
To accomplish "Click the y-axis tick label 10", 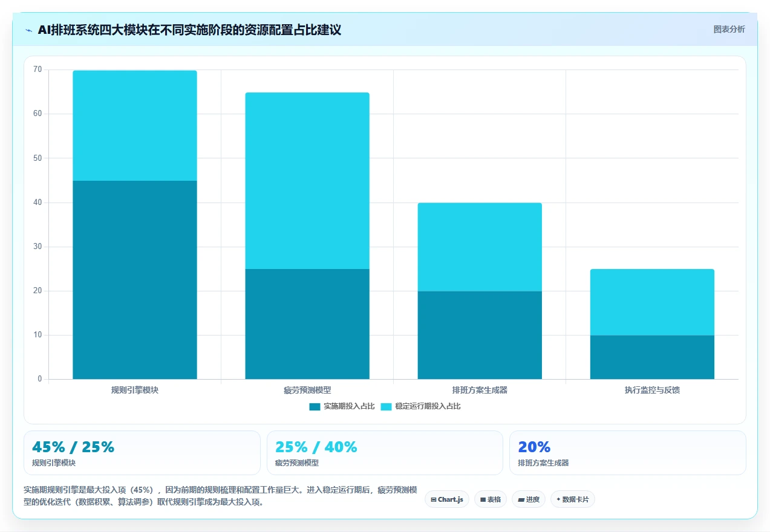I will click(x=38, y=335).
